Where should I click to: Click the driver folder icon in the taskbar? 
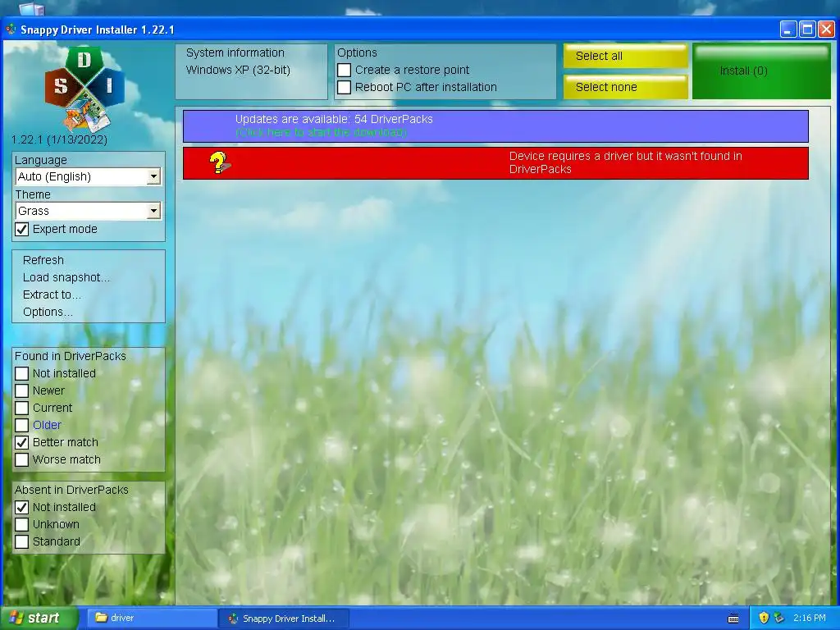tap(101, 618)
